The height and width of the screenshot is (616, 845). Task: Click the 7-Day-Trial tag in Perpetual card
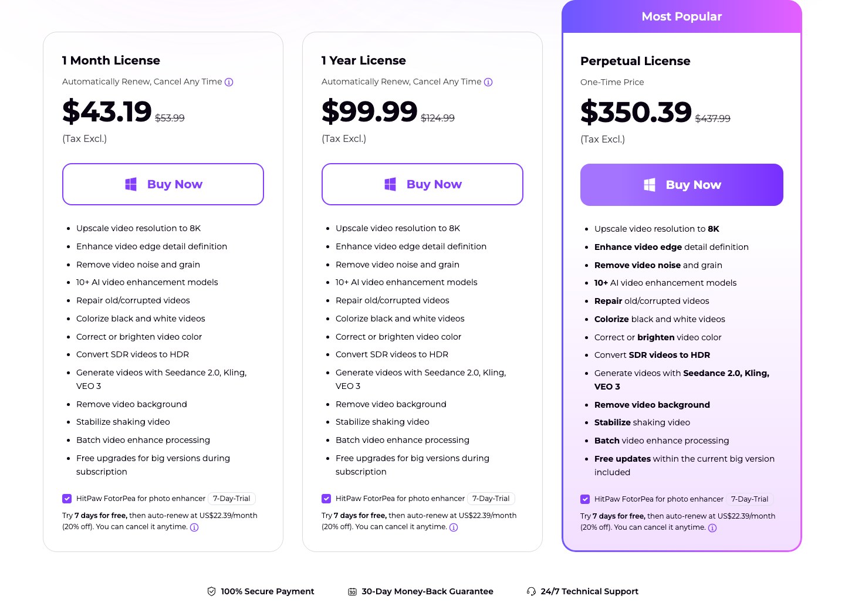(x=750, y=499)
